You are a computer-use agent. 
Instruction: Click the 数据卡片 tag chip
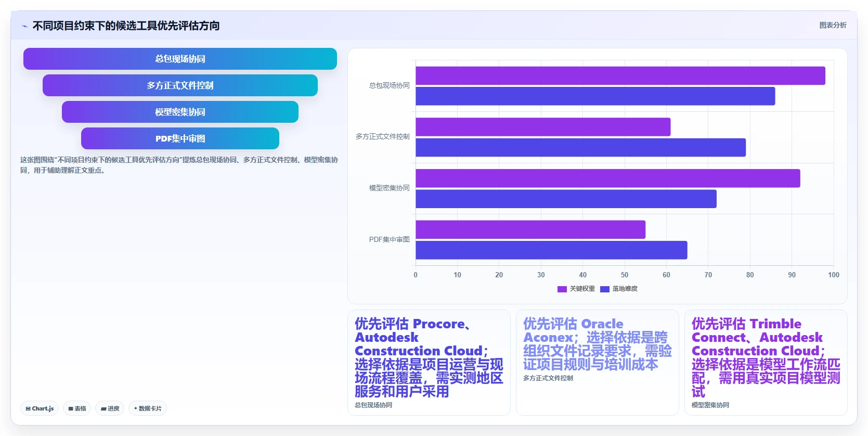point(148,408)
